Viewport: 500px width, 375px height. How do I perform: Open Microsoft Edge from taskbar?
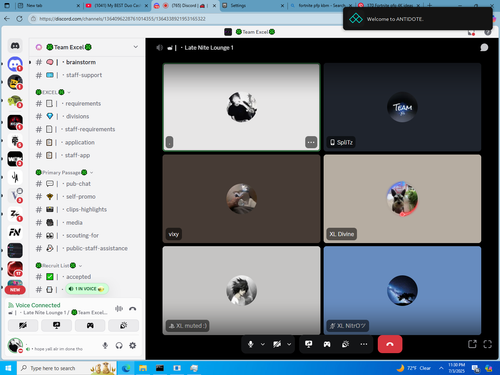(126, 368)
